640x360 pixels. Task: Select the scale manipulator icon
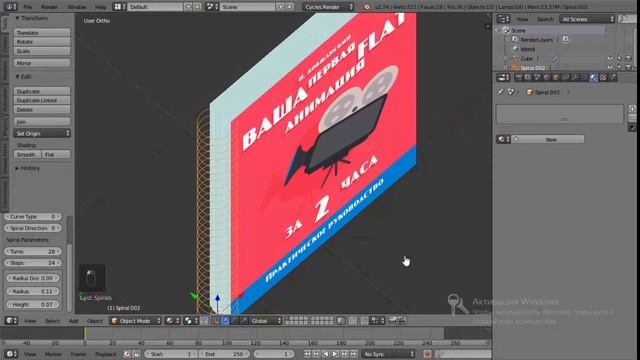click(x=244, y=321)
